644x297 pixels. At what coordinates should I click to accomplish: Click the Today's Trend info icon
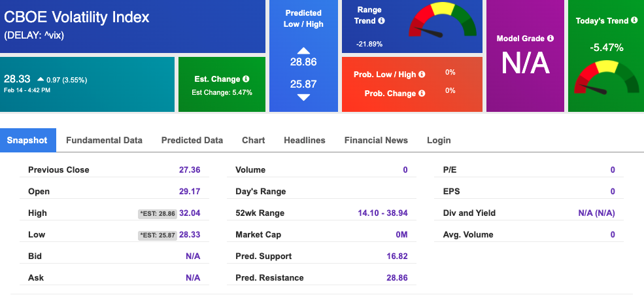pyautogui.click(x=636, y=20)
